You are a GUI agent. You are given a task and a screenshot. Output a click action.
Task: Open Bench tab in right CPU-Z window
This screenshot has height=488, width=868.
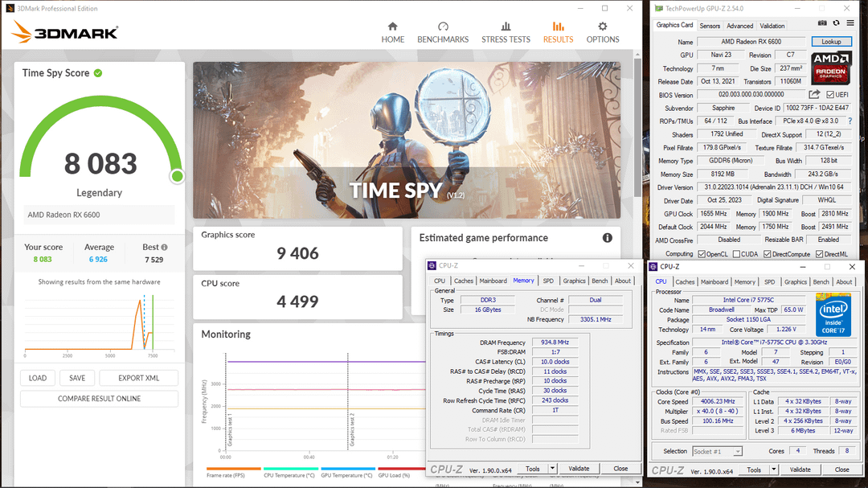click(x=821, y=282)
